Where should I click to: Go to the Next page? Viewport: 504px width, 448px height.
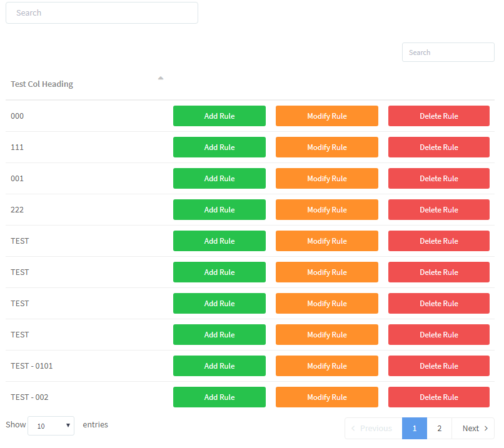pos(473,429)
